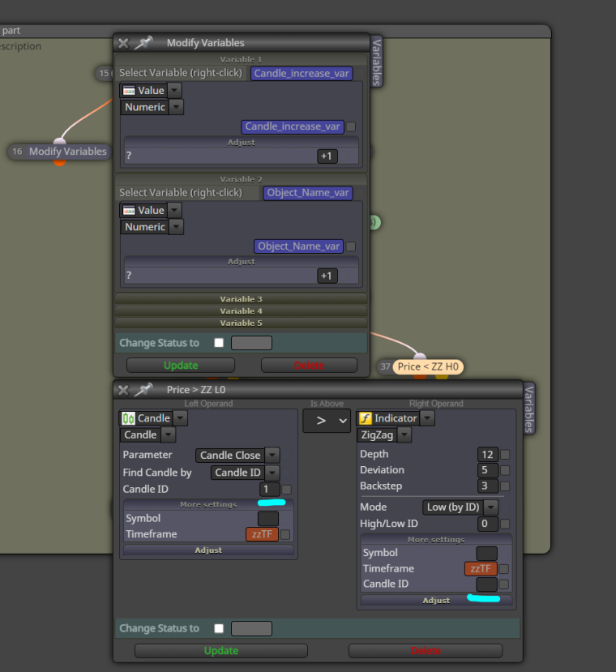Open Variables side tab of Price panel
Viewport: 616px width, 672px height.
(x=529, y=409)
